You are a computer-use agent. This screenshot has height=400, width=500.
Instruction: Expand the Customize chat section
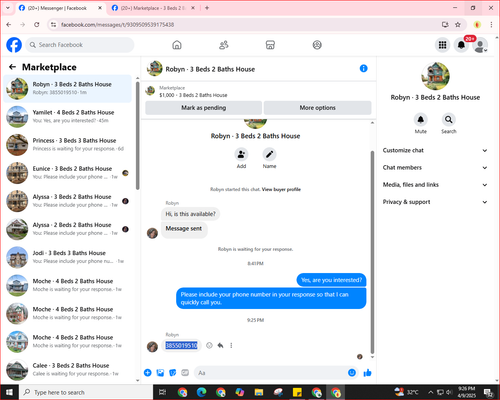click(435, 150)
